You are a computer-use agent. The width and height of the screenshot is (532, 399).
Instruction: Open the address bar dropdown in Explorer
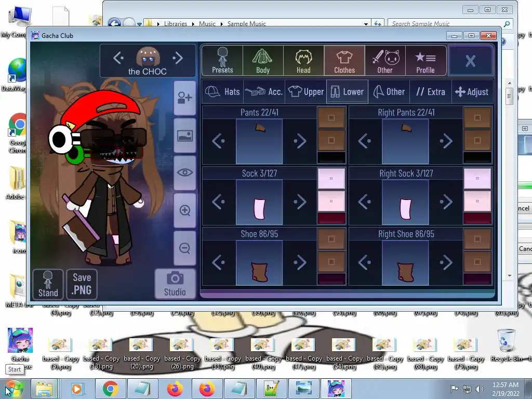click(x=366, y=24)
